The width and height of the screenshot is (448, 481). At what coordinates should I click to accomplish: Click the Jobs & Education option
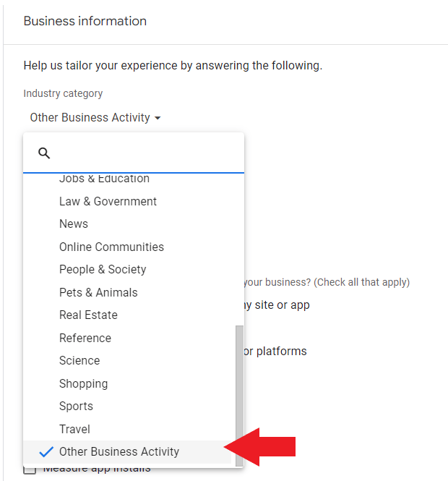104,180
